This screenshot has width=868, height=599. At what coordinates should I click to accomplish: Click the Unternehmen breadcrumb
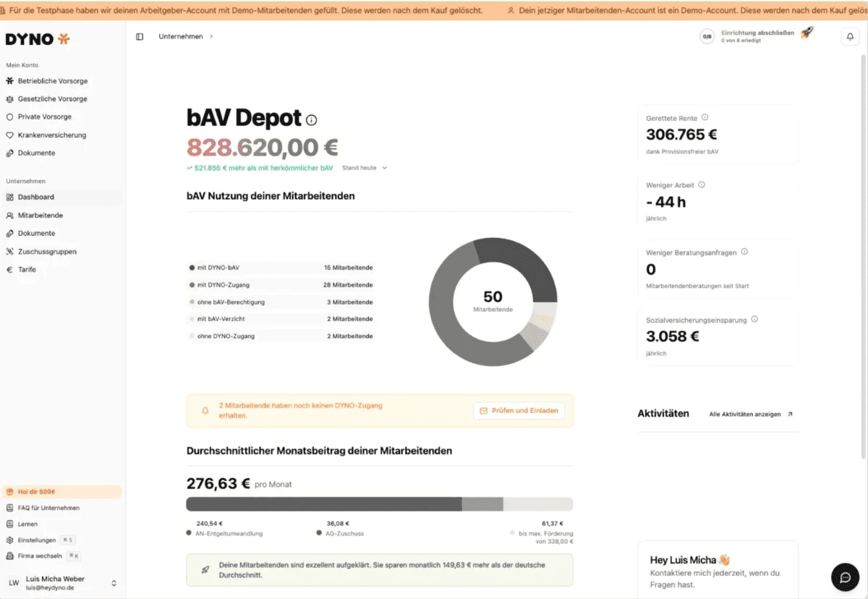(x=181, y=36)
